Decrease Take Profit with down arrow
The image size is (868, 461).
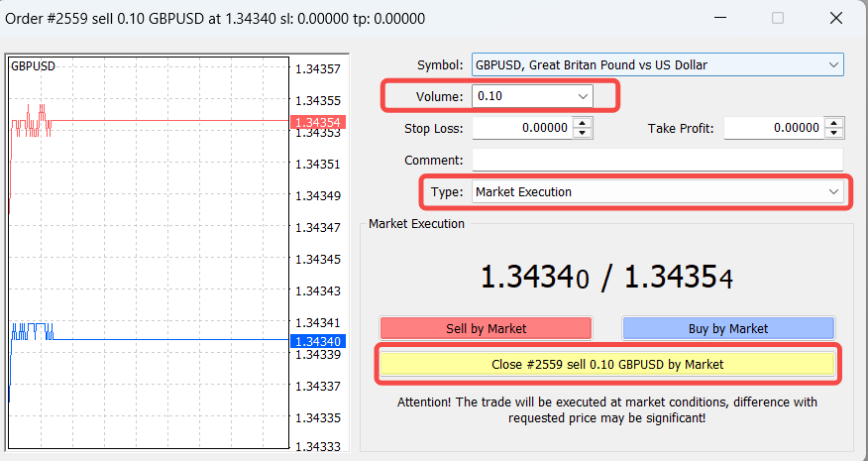[834, 133]
